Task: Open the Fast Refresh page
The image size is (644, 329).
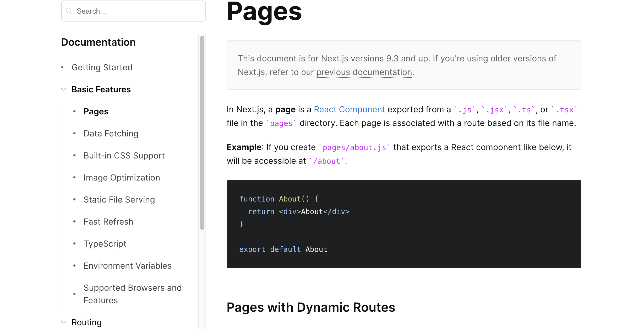Action: coord(108,222)
